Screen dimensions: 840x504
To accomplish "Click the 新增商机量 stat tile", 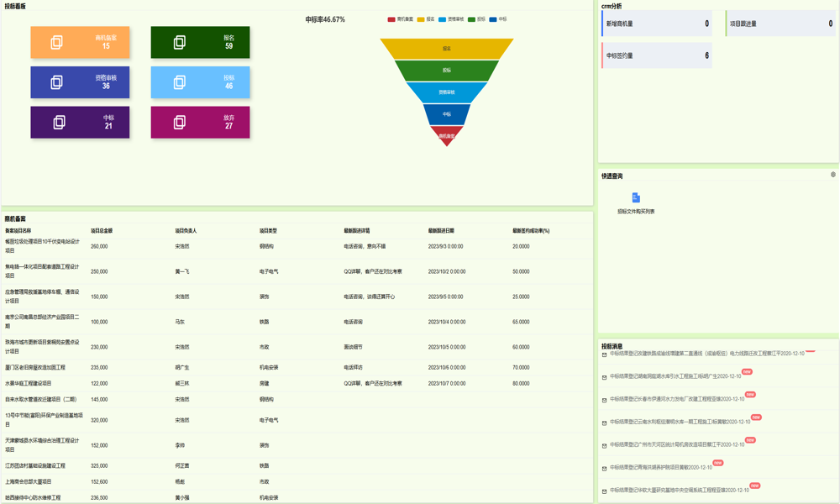I will coord(657,24).
